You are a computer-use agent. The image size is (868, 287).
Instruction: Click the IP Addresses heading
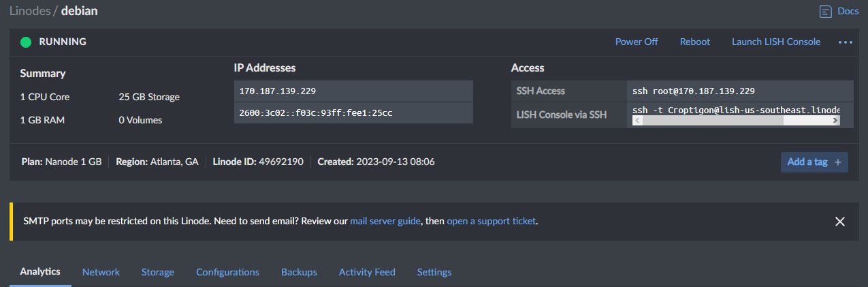coord(265,68)
